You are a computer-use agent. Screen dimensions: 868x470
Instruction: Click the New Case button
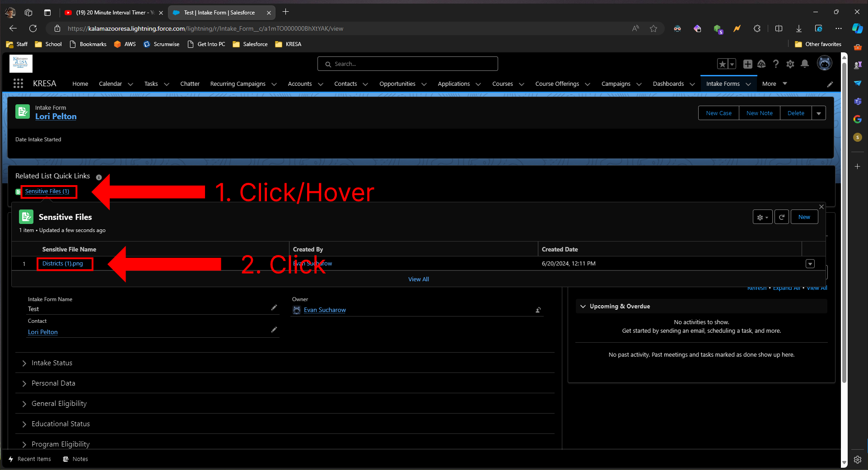pos(719,113)
